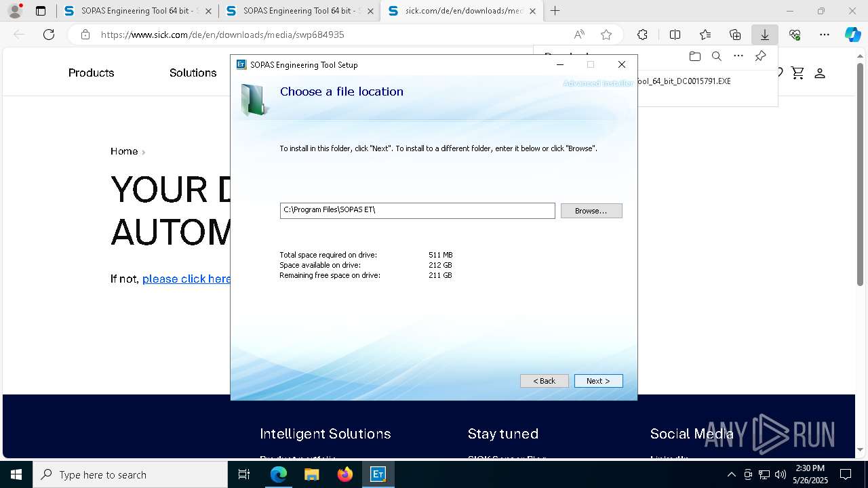Screen dimensions: 868x488
Task: Edit the install path field
Action: pos(417,210)
